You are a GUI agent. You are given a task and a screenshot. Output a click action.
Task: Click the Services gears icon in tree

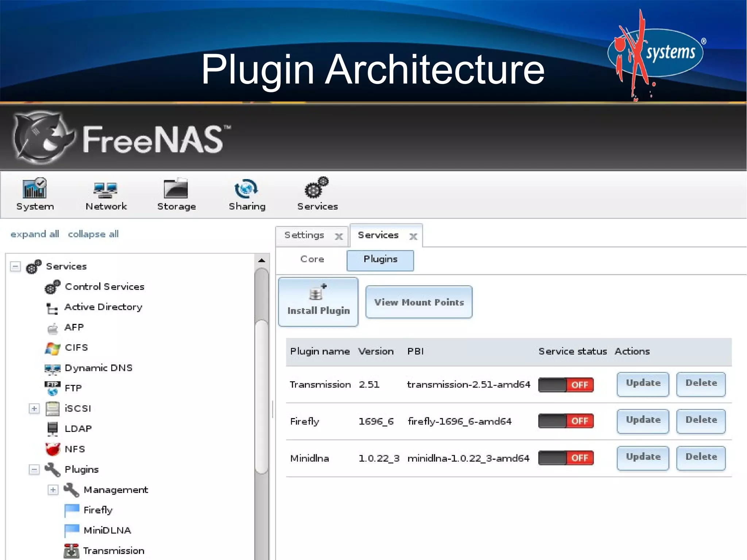pyautogui.click(x=34, y=266)
